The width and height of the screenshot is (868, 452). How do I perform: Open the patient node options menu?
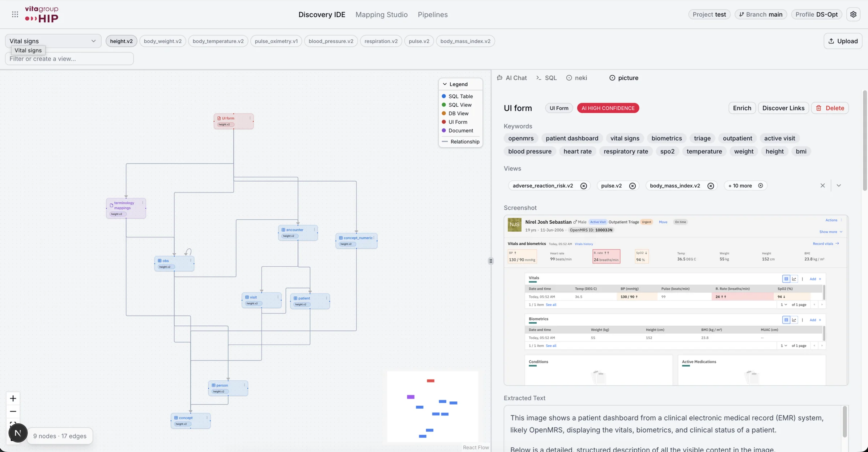click(326, 298)
